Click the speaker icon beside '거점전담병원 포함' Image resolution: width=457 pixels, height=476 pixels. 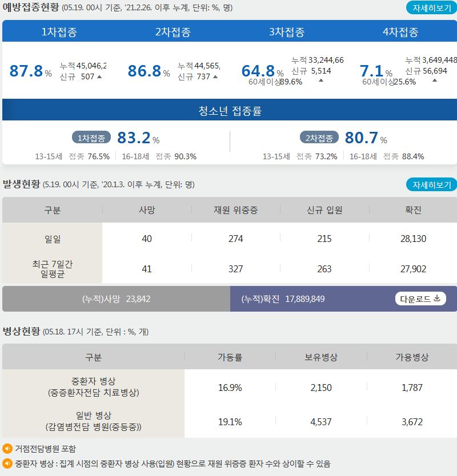(x=7, y=449)
